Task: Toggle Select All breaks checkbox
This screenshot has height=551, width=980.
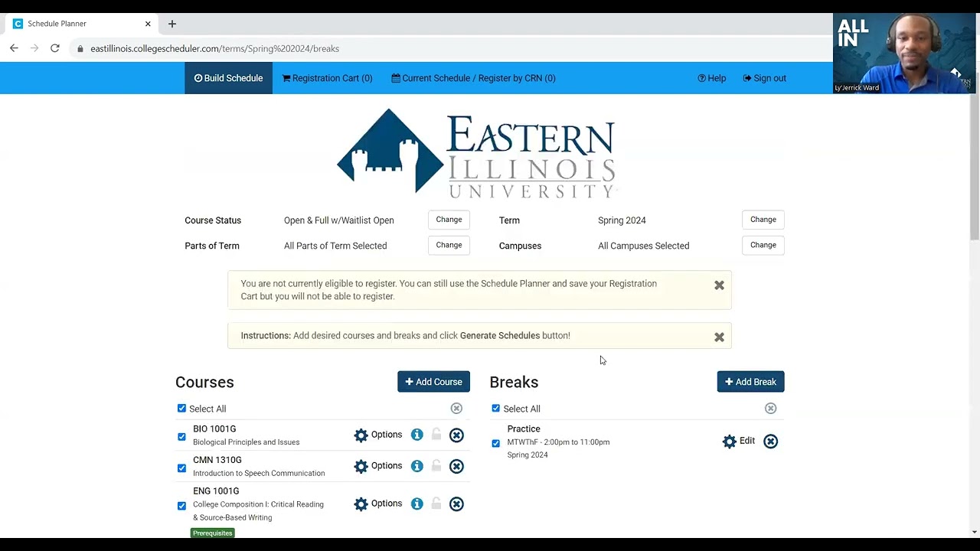Action: [495, 409]
